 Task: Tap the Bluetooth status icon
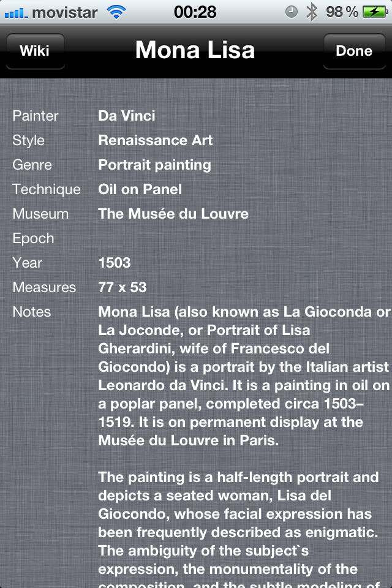312,12
